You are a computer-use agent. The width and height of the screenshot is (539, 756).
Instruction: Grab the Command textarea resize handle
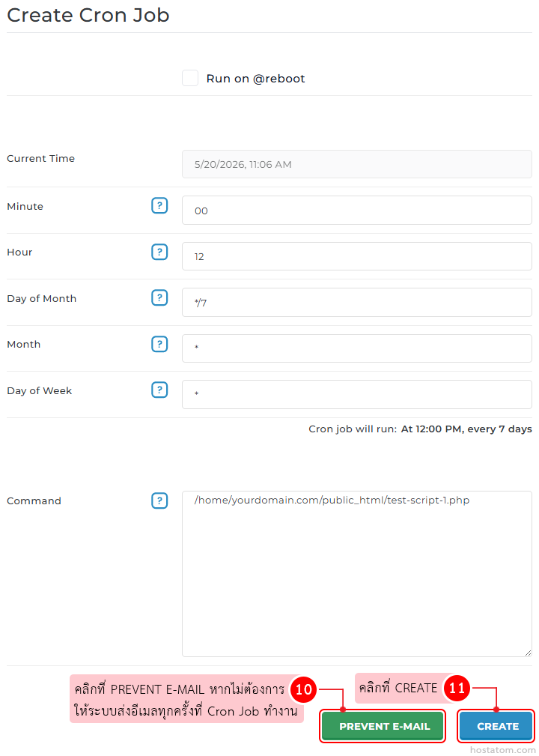(x=528, y=653)
